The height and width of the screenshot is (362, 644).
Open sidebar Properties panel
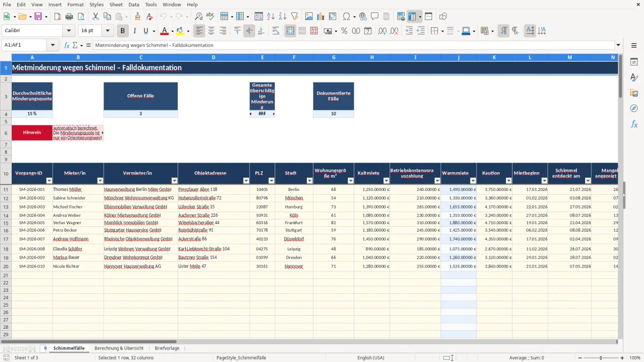[x=634, y=62]
